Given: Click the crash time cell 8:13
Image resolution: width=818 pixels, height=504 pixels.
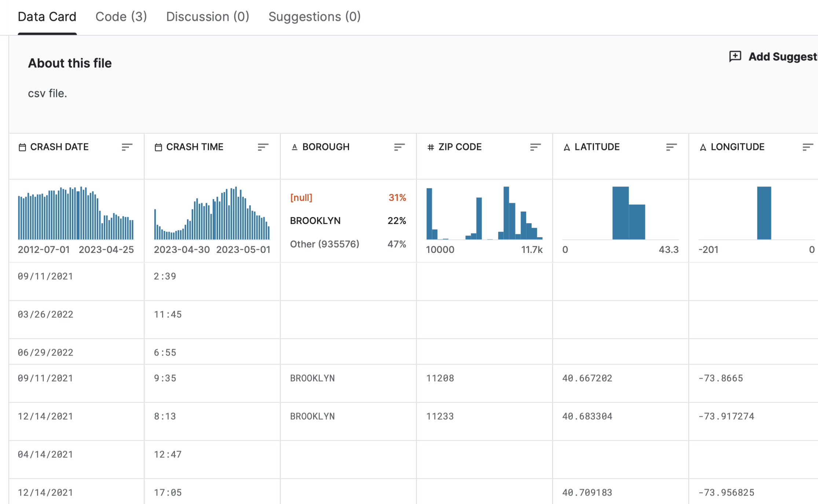Looking at the screenshot, I should pos(165,416).
